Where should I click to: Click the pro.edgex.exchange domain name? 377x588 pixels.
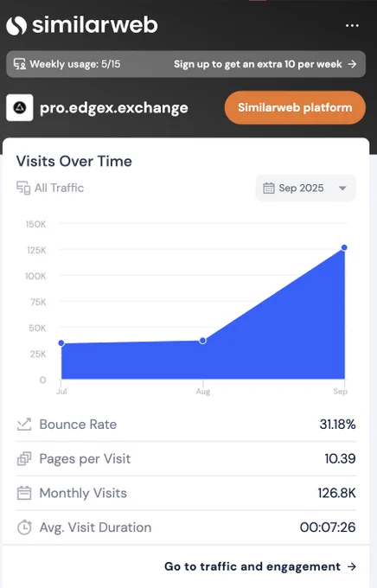point(114,108)
